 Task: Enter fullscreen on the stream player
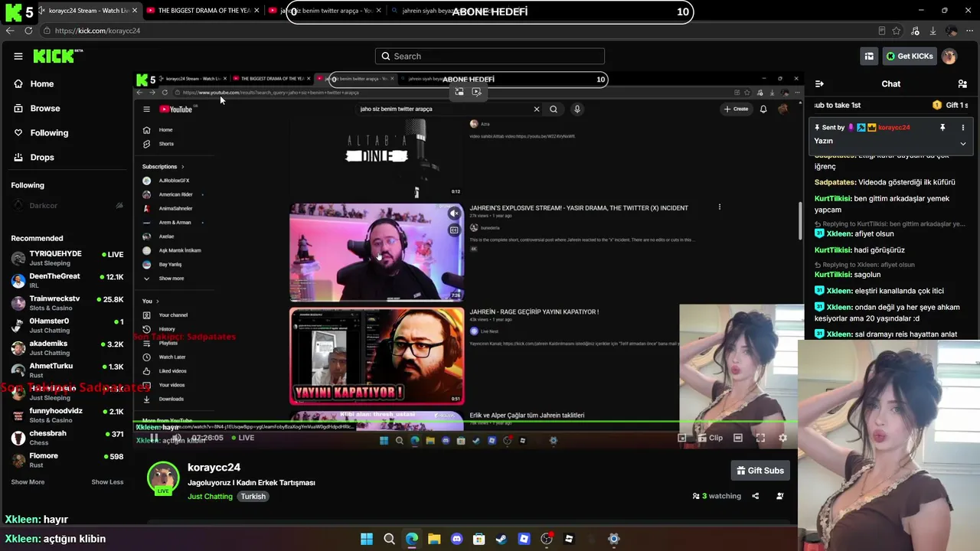tap(760, 438)
